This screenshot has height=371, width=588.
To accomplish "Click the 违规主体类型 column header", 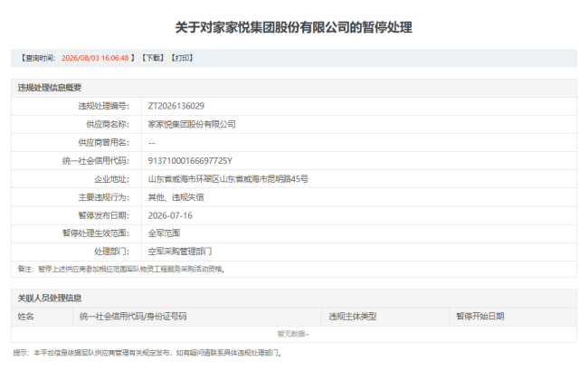I will 353,317.
